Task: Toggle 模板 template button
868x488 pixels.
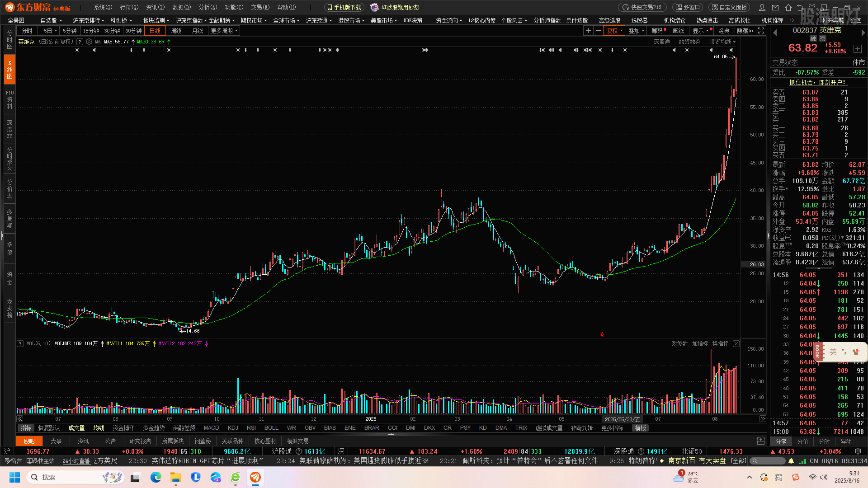Action: click(x=640, y=428)
